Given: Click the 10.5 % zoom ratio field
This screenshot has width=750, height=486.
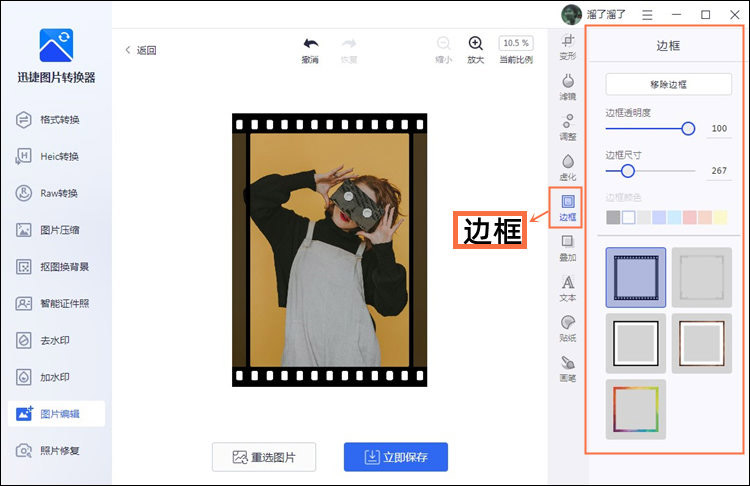Looking at the screenshot, I should pyautogui.click(x=516, y=43).
